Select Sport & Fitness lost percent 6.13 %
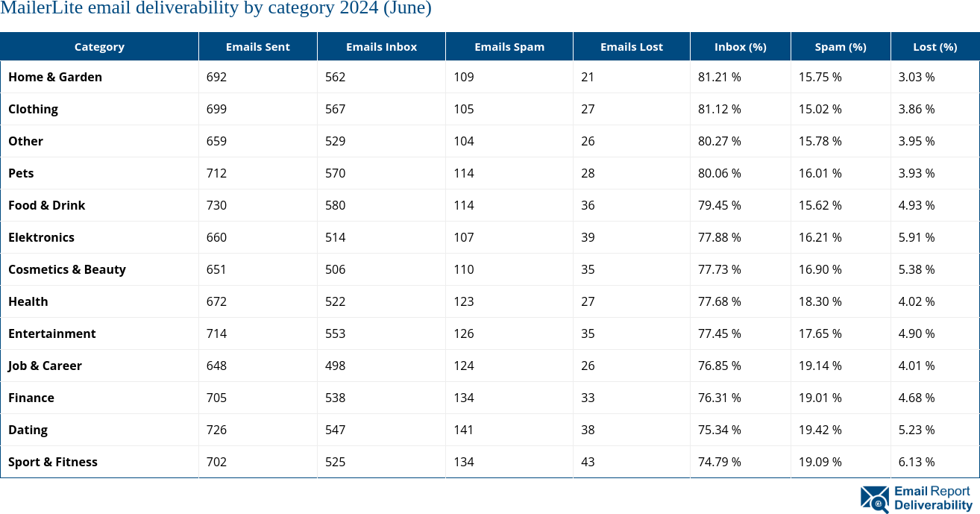980x514 pixels. tap(917, 462)
